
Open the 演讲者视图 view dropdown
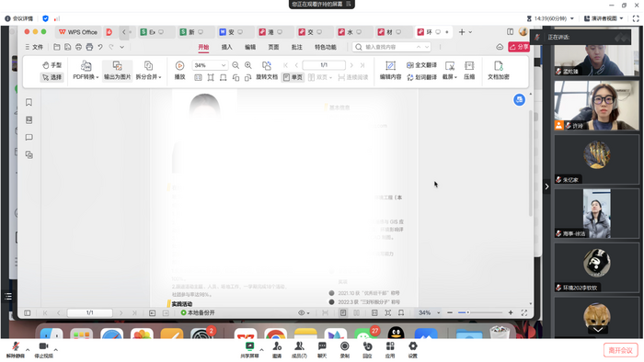[x=604, y=18]
